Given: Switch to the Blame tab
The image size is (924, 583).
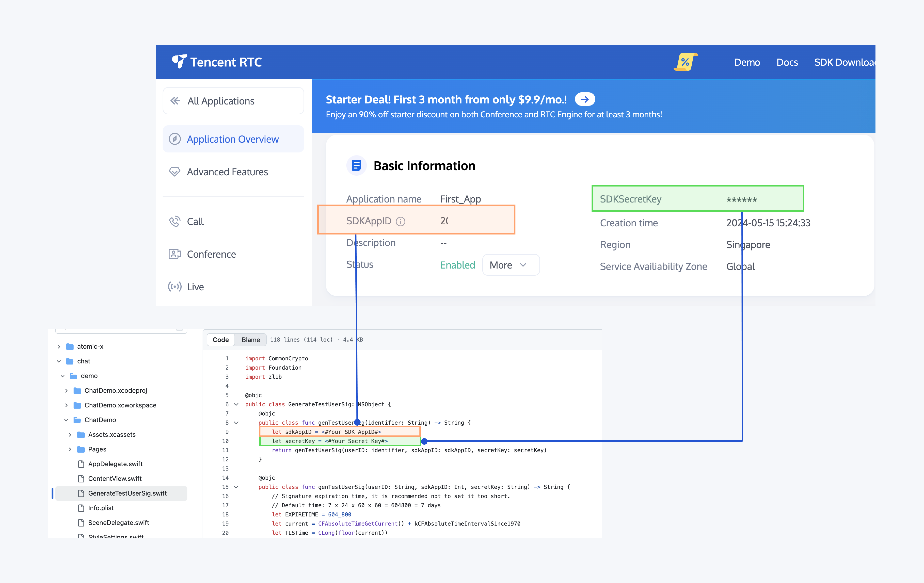Looking at the screenshot, I should pyautogui.click(x=251, y=339).
